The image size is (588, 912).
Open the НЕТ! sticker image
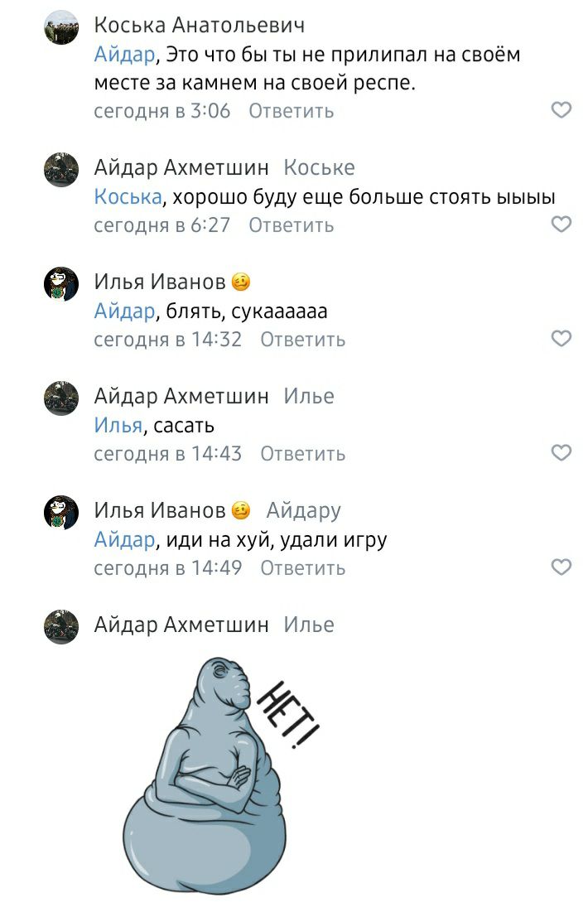221,775
